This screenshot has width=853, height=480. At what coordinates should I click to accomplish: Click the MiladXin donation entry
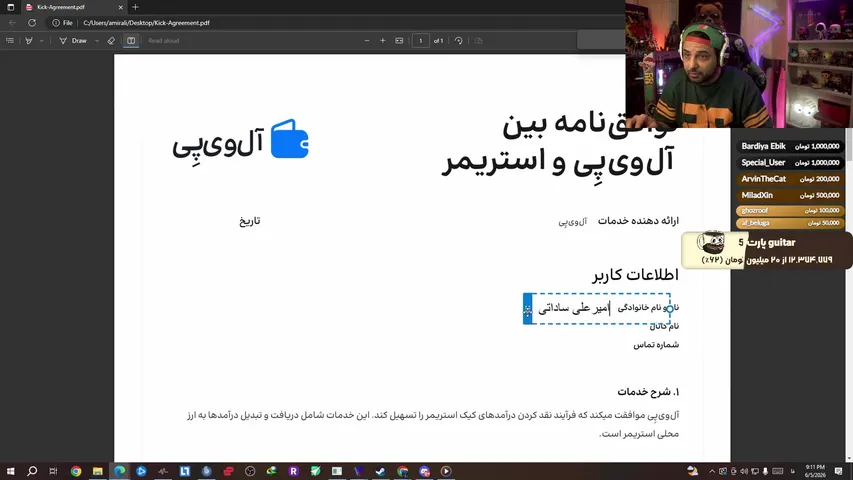(x=790, y=195)
